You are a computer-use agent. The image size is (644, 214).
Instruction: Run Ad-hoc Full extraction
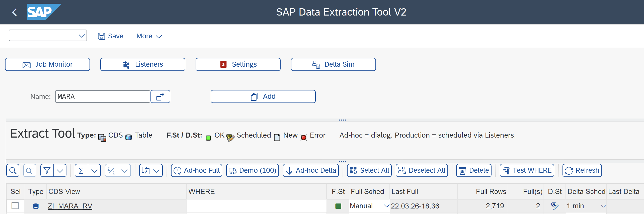pyautogui.click(x=197, y=170)
